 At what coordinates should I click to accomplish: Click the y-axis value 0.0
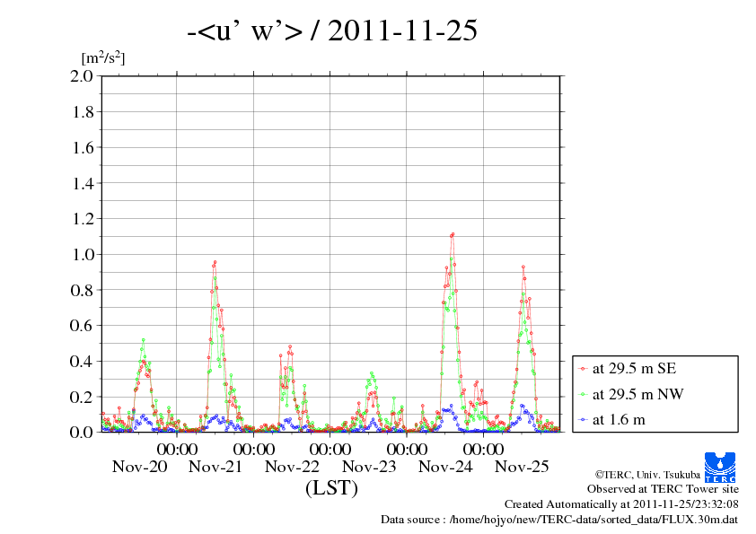(82, 433)
